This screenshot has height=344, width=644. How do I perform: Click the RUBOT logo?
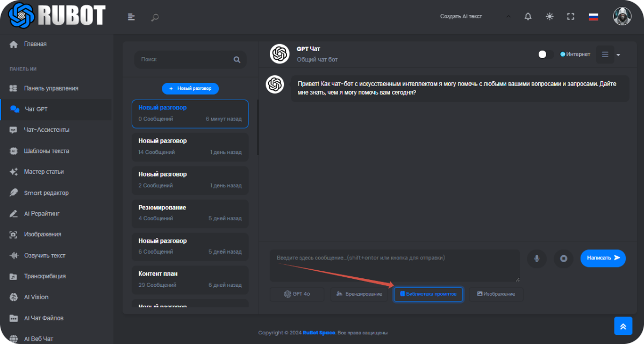(56, 16)
